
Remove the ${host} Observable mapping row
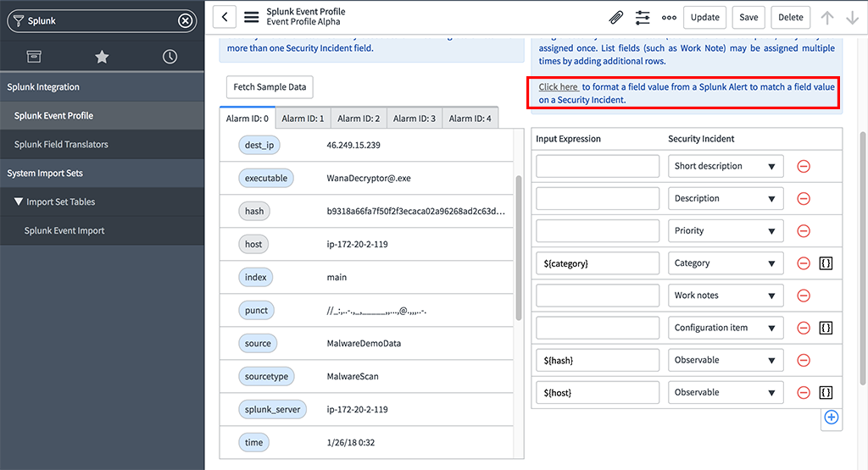point(804,393)
